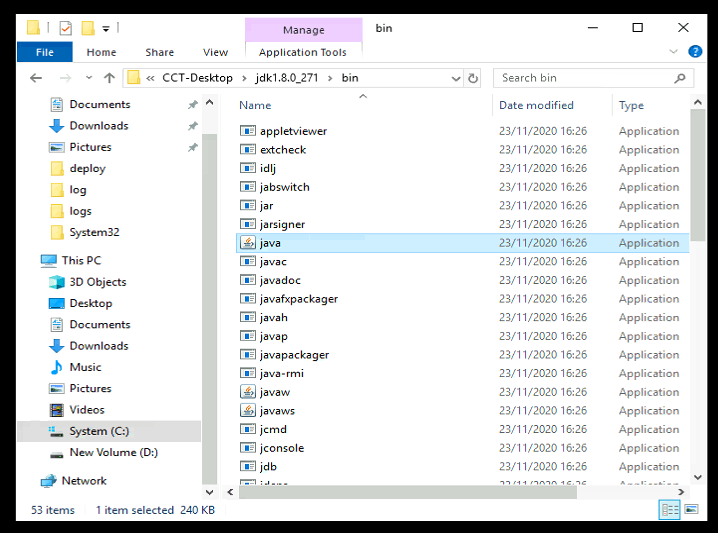Click the New Folder quick access icon
Viewport: 718px width, 533px height.
[88, 28]
